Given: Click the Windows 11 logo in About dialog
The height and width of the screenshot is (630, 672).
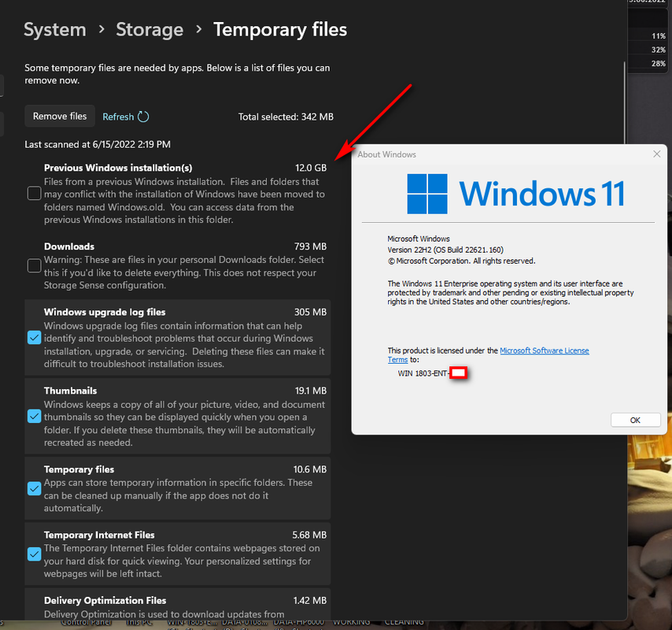Looking at the screenshot, I should (x=515, y=194).
